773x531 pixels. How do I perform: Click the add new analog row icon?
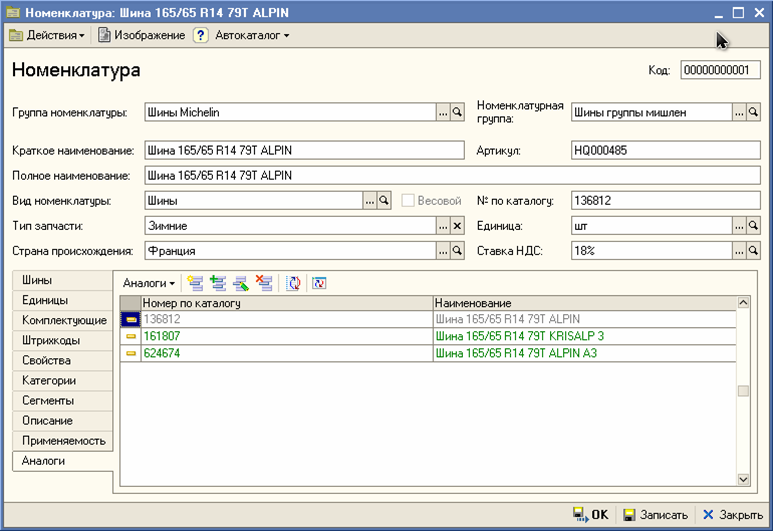point(195,283)
